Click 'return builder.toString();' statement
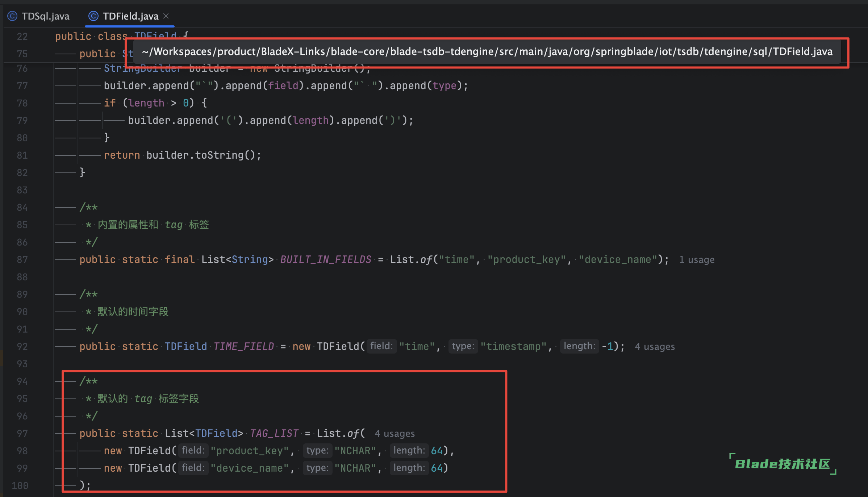The width and height of the screenshot is (868, 497). (x=183, y=155)
